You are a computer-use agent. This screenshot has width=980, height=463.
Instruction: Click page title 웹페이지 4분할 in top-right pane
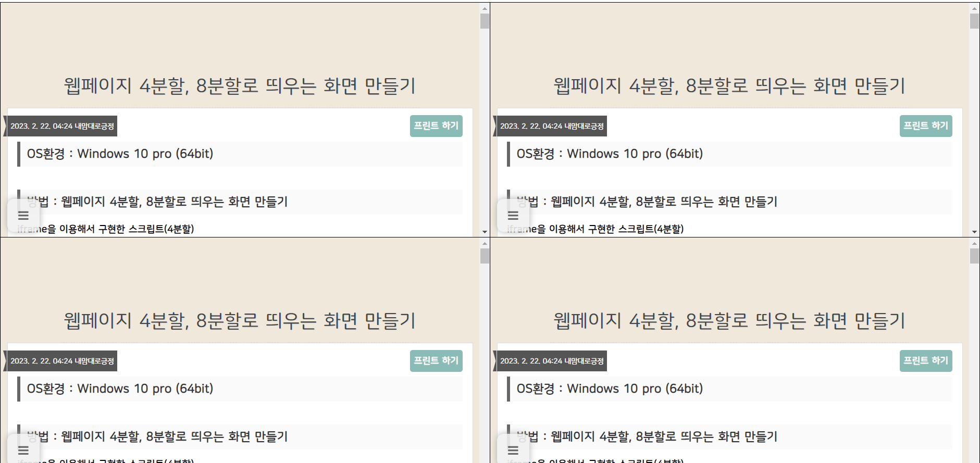[729, 86]
